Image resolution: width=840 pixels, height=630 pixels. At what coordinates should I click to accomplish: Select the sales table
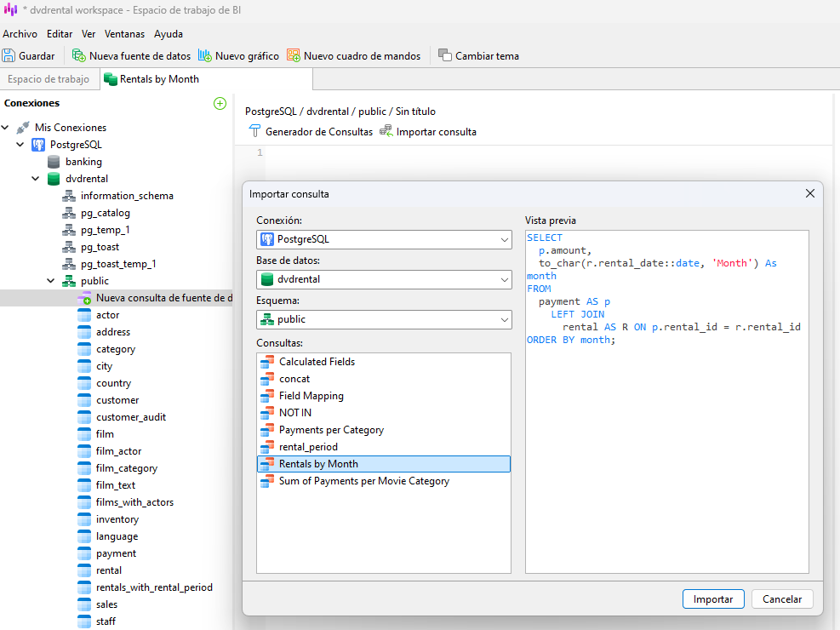coord(106,604)
